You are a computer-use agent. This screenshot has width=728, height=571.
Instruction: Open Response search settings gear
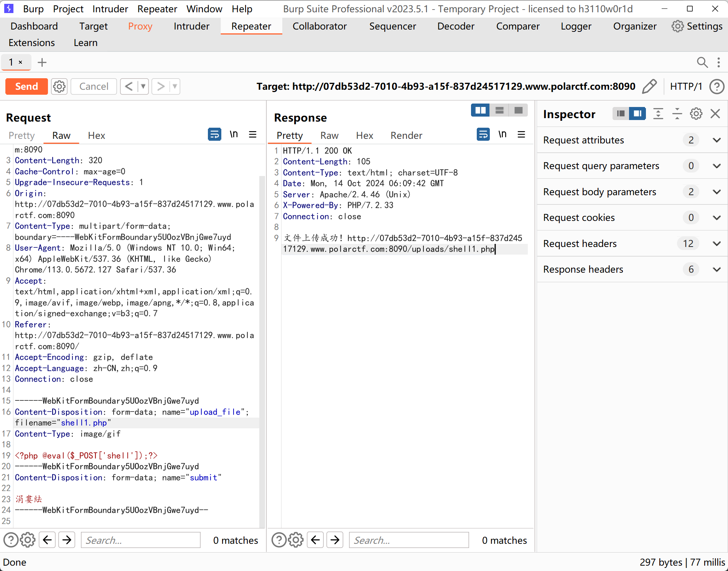click(x=296, y=540)
